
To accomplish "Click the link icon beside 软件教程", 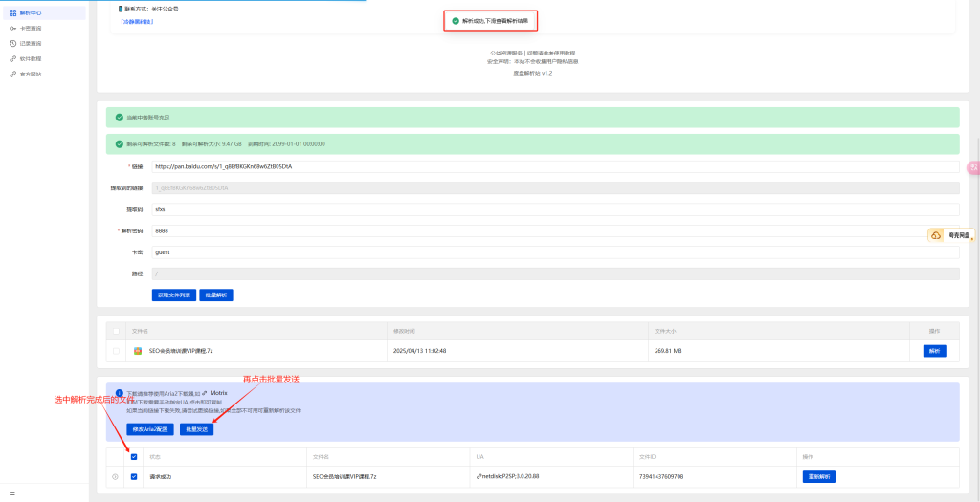I will (x=12, y=59).
